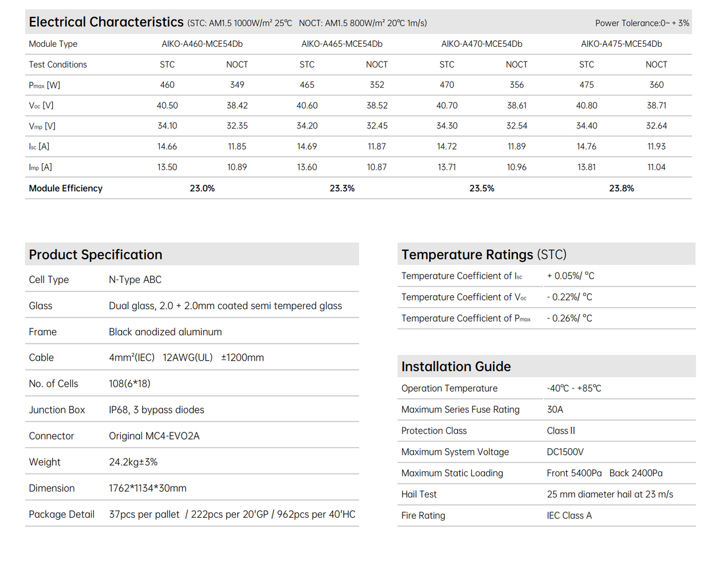Select the Isc value '11.93'

click(656, 147)
